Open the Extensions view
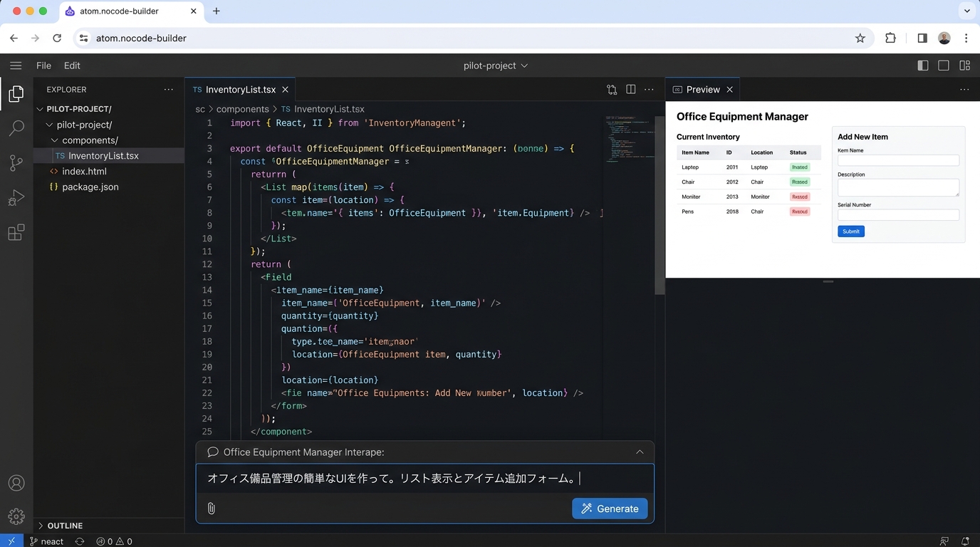The image size is (980, 547). point(16,233)
